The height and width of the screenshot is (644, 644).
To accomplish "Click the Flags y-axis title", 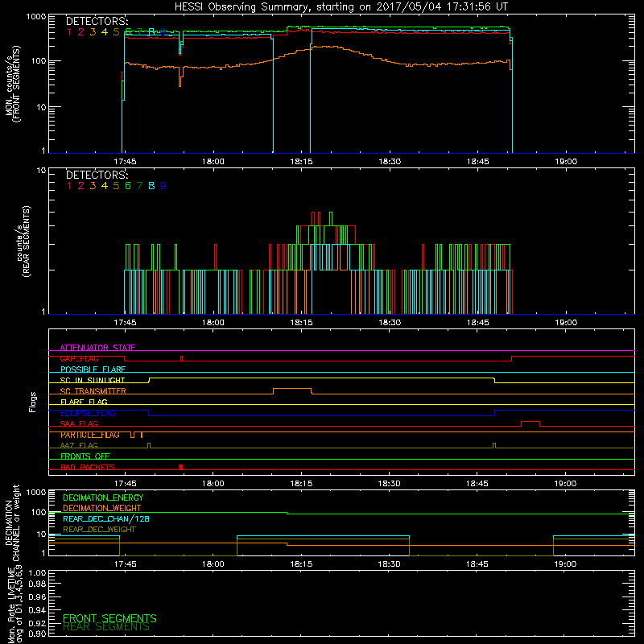I will point(33,402).
